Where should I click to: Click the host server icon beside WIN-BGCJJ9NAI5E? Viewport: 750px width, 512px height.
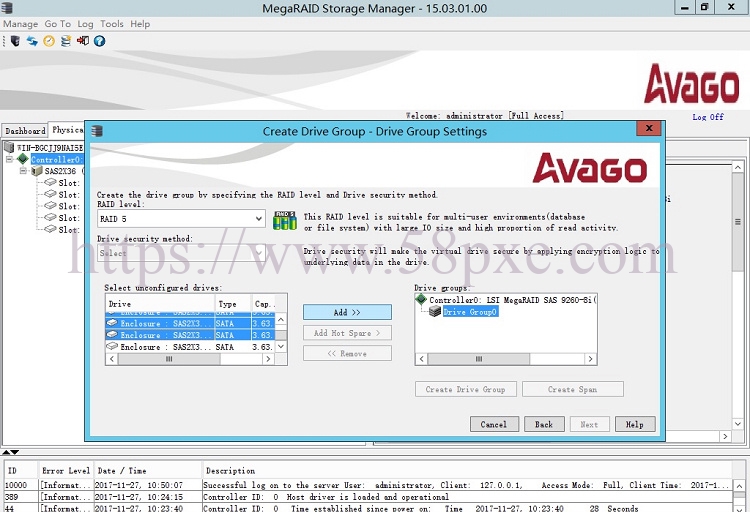click(9, 147)
